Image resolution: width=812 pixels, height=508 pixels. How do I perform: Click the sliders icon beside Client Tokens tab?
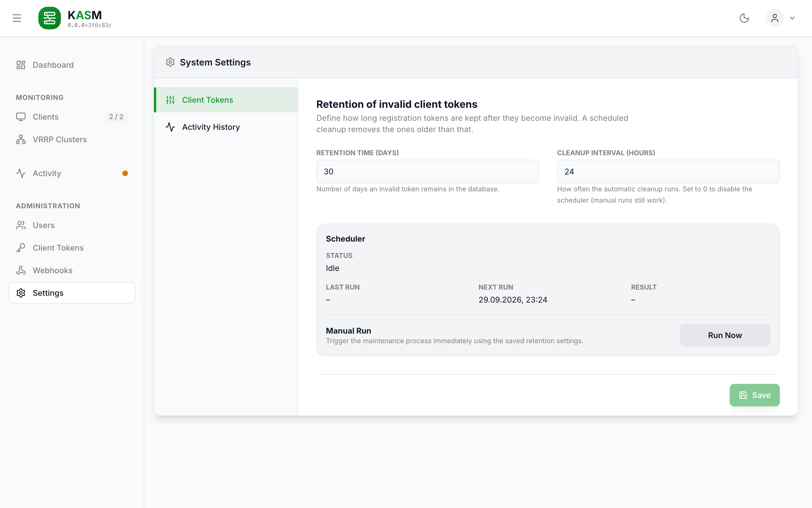pyautogui.click(x=170, y=100)
